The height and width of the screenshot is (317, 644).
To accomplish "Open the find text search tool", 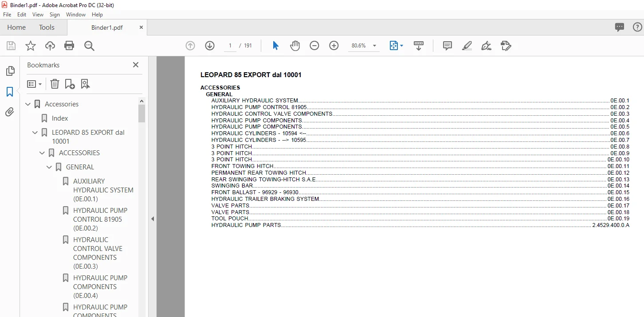I will click(x=89, y=46).
